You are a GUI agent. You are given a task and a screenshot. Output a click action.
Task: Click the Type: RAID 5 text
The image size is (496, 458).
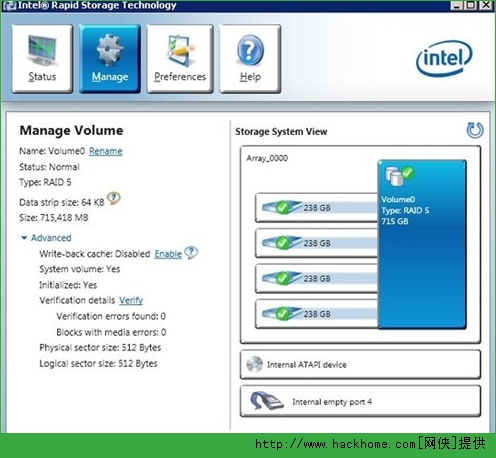tap(45, 182)
